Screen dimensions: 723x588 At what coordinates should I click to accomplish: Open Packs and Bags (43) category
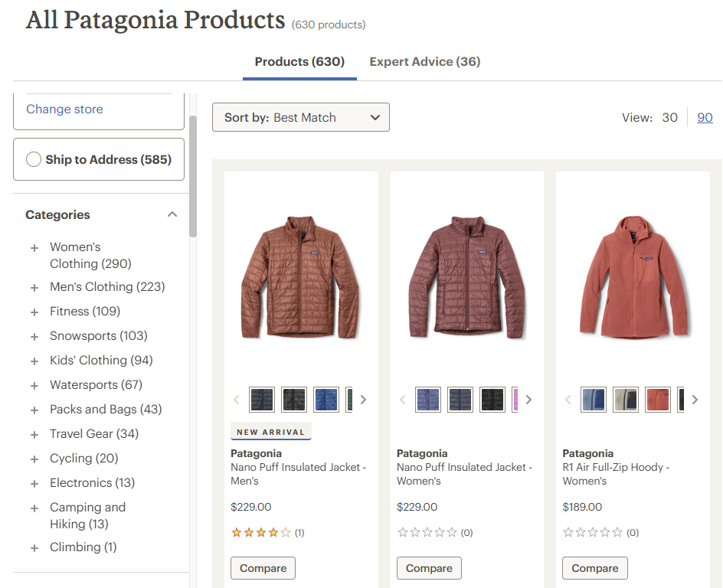click(106, 409)
